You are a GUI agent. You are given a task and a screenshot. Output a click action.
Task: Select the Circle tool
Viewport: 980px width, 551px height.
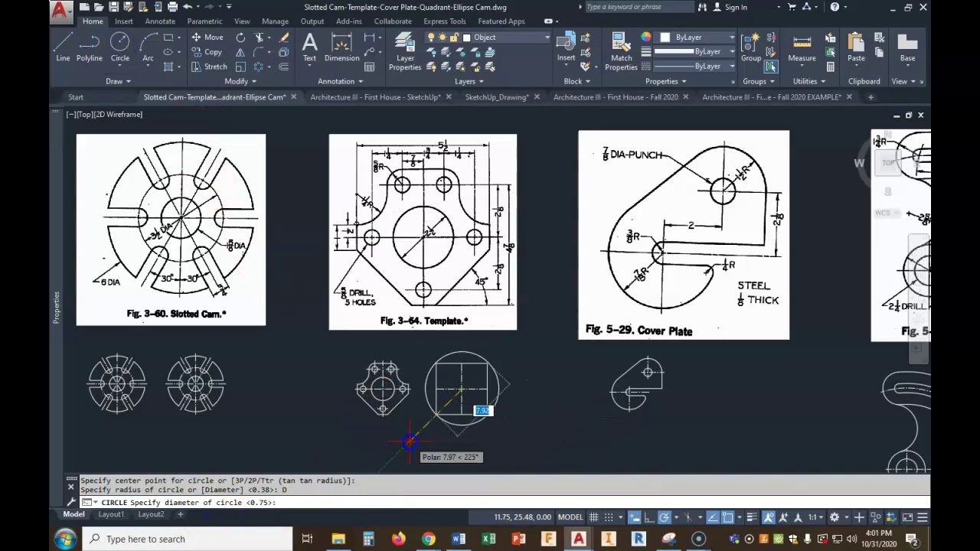(120, 47)
